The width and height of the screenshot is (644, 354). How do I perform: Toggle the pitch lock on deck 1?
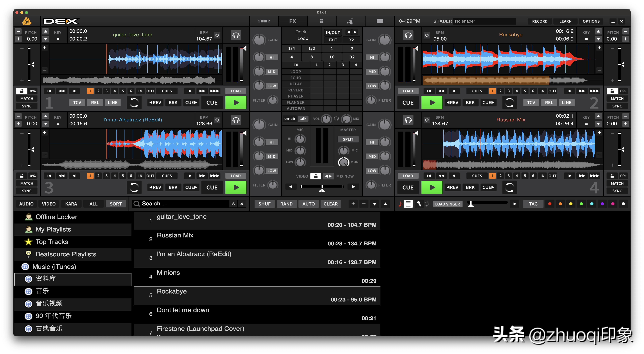(x=22, y=91)
